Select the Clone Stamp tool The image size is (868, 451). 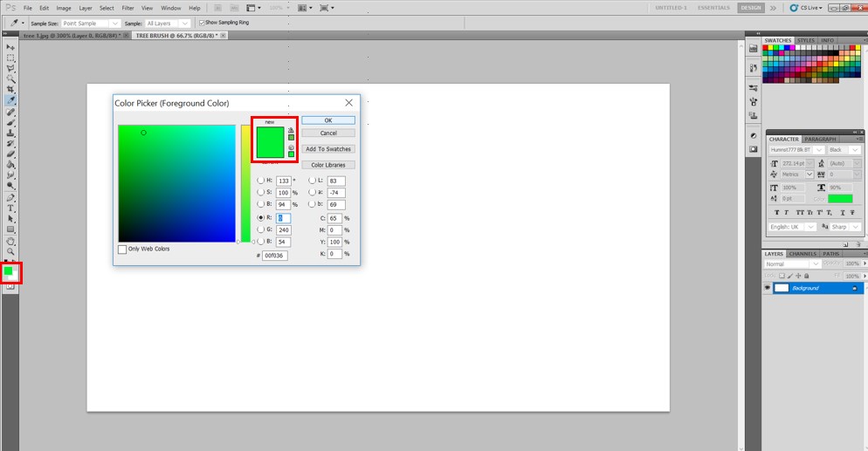pyautogui.click(x=10, y=133)
